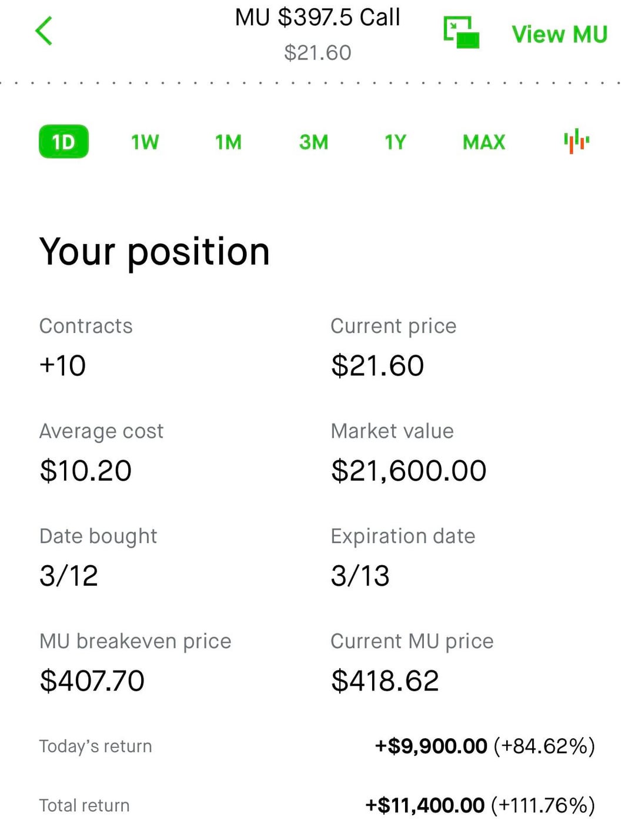Tap the green back arrow

pos(44,31)
